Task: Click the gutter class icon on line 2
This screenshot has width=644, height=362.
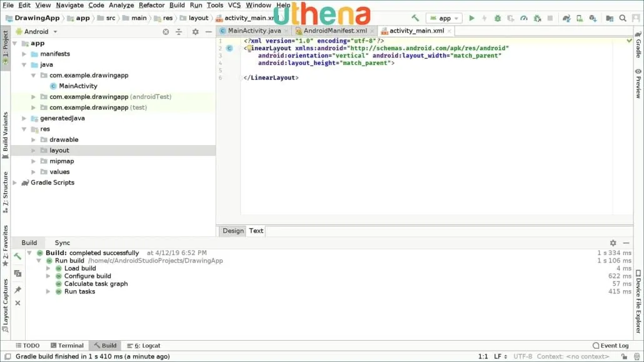Action: 229,48
